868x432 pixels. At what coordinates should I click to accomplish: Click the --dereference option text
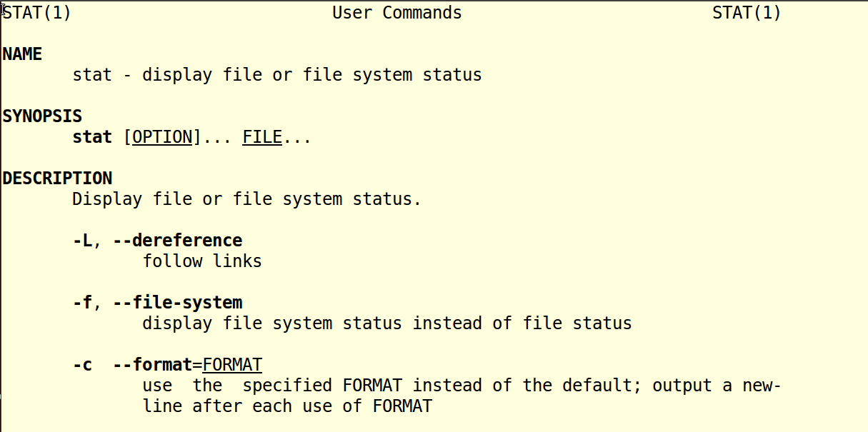(177, 241)
